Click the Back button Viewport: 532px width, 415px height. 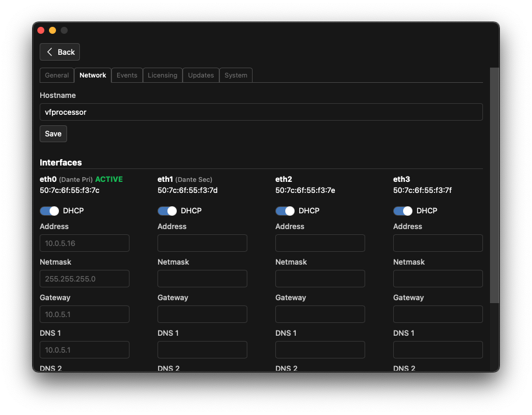click(x=60, y=52)
